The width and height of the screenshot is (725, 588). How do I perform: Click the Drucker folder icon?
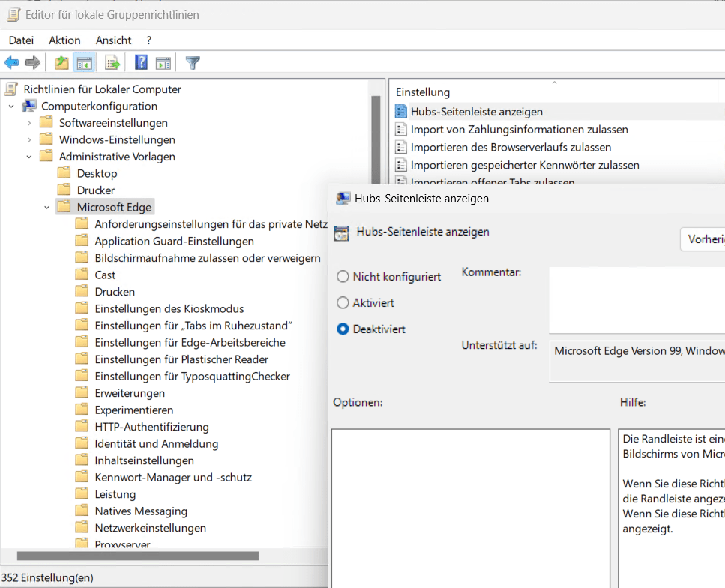point(64,190)
